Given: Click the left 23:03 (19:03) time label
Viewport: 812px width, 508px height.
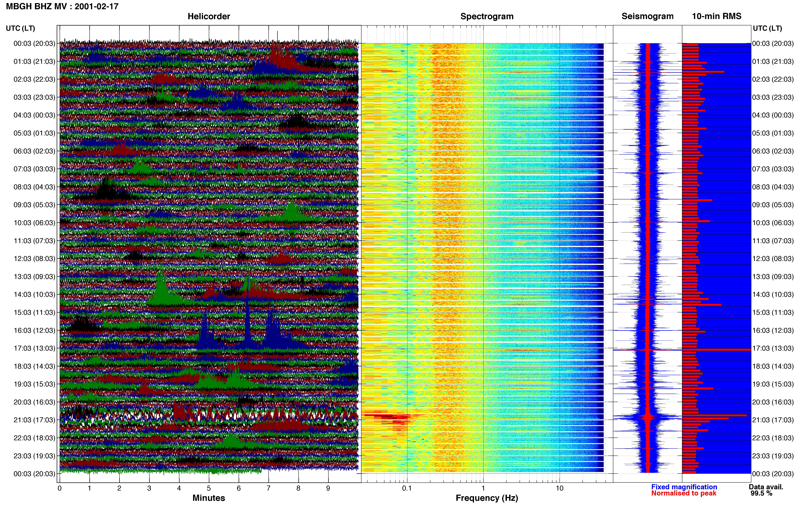Looking at the screenshot, I should [34, 456].
